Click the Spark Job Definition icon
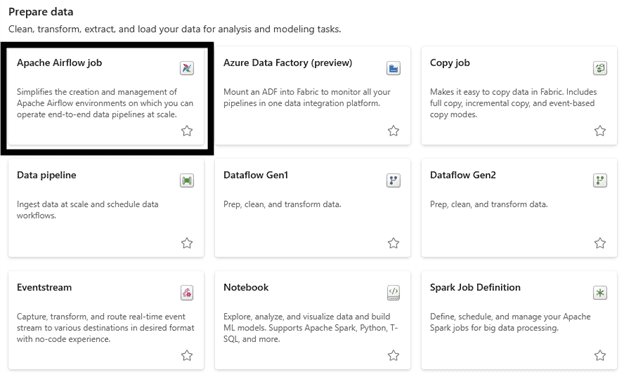Image resolution: width=624 pixels, height=377 pixels. 600,293
